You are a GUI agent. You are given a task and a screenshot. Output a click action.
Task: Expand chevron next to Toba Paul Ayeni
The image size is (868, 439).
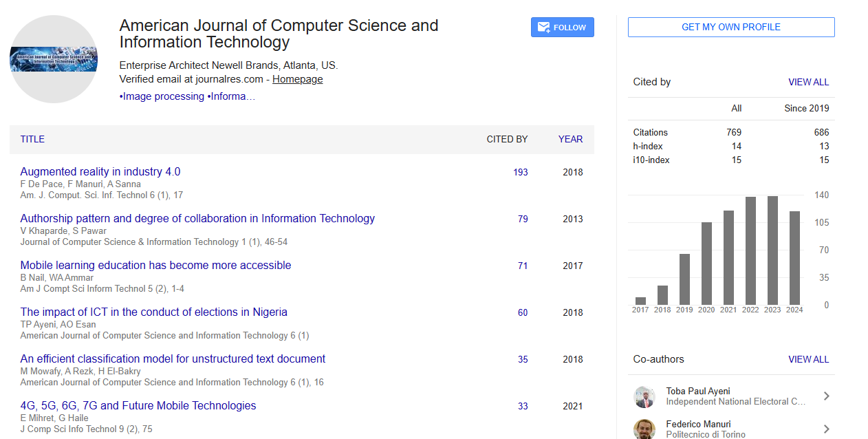[x=826, y=396]
